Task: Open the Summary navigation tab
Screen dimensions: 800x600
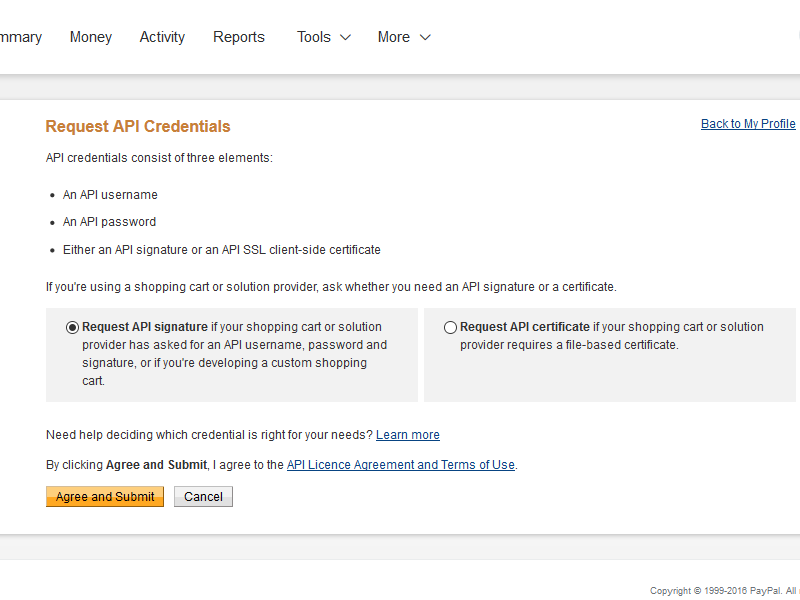Action: click(20, 37)
